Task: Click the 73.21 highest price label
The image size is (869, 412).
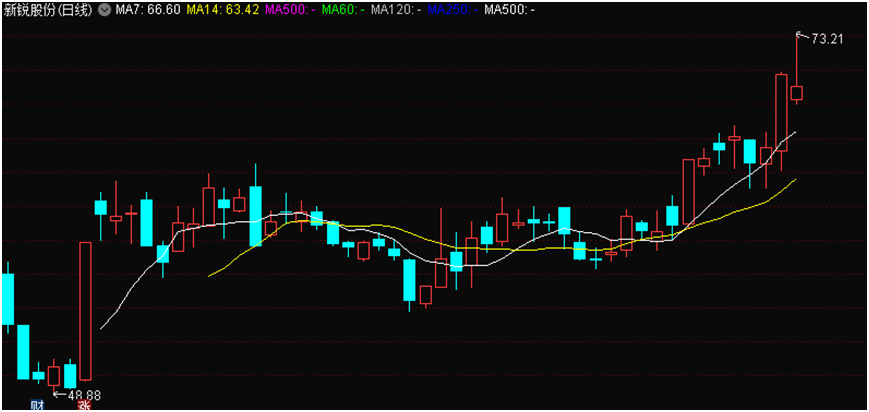Action: [828, 39]
